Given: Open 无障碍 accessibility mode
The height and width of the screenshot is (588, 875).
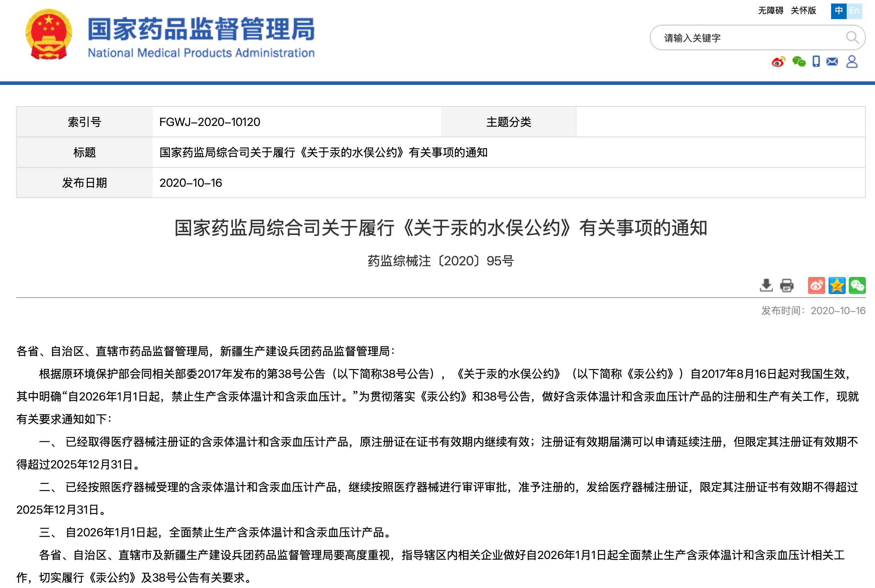Looking at the screenshot, I should pos(771,11).
